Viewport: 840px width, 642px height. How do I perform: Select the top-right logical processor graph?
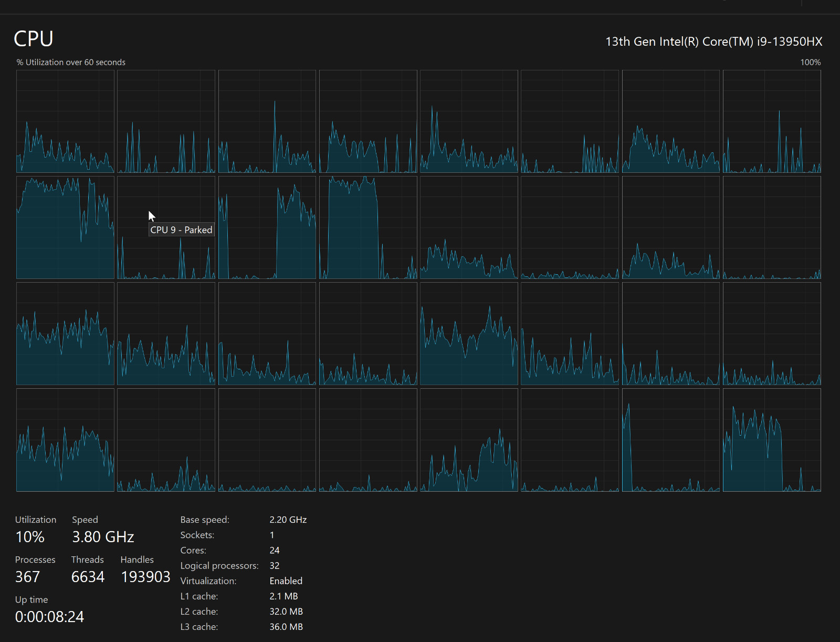[x=772, y=121]
